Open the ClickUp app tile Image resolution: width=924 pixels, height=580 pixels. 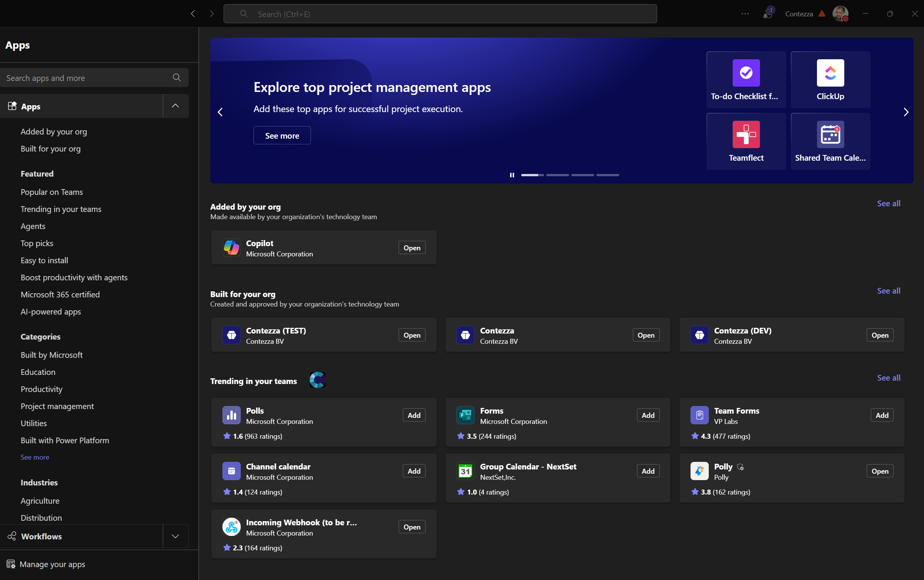(x=830, y=80)
